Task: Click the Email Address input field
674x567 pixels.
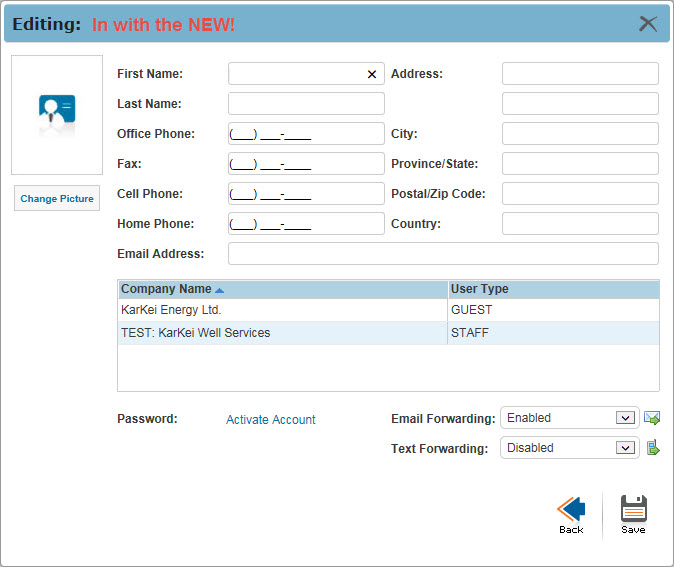Action: (x=443, y=254)
